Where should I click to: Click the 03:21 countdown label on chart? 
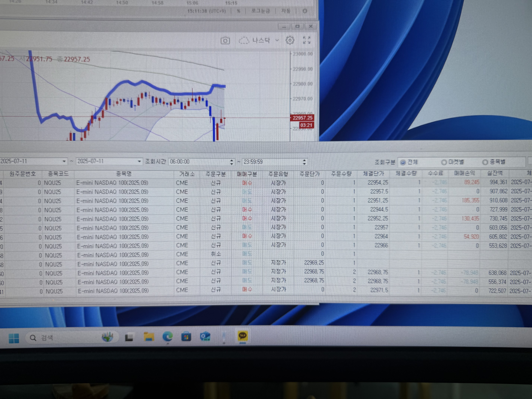tap(306, 125)
